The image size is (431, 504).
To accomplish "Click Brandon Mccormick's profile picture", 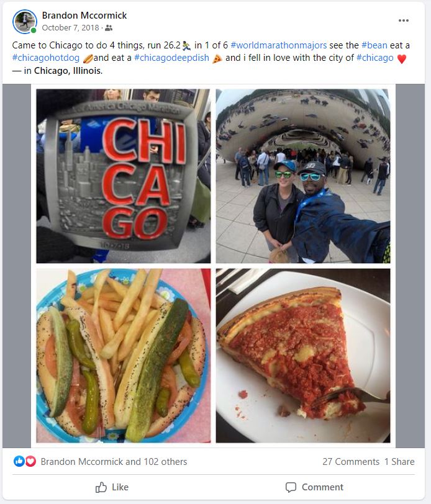I will tap(24, 21).
